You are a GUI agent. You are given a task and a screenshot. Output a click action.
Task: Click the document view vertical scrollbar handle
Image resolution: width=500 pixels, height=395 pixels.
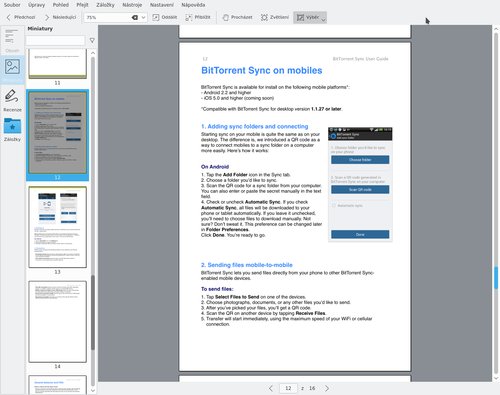[x=496, y=277]
